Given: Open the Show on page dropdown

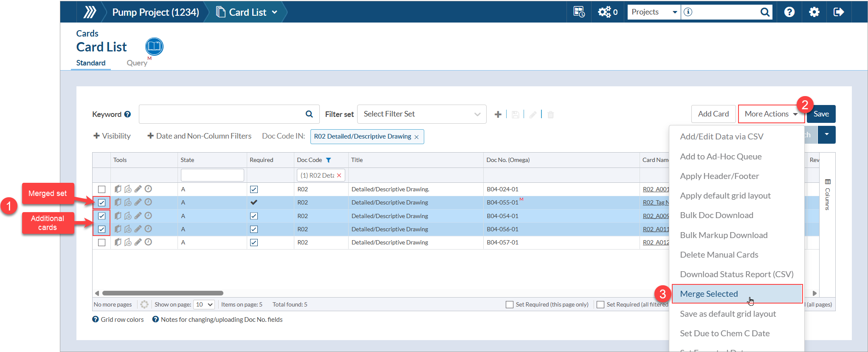Looking at the screenshot, I should coord(204,304).
